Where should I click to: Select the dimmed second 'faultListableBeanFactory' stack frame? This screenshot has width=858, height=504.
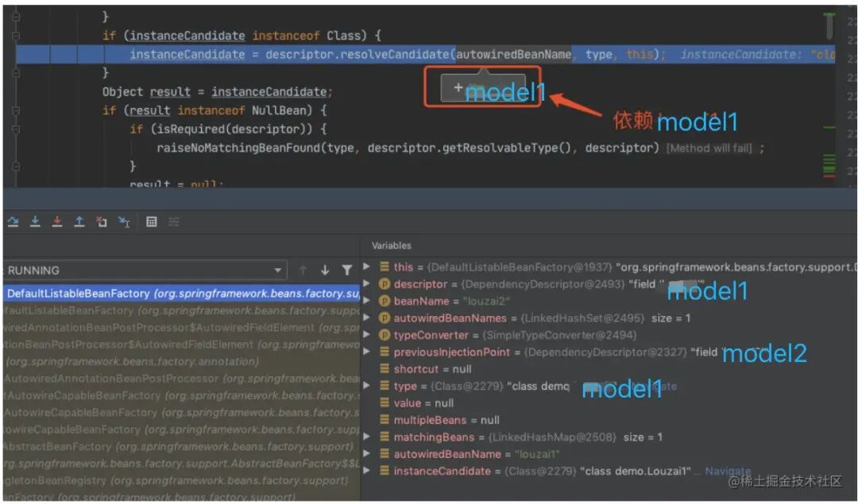(182, 310)
